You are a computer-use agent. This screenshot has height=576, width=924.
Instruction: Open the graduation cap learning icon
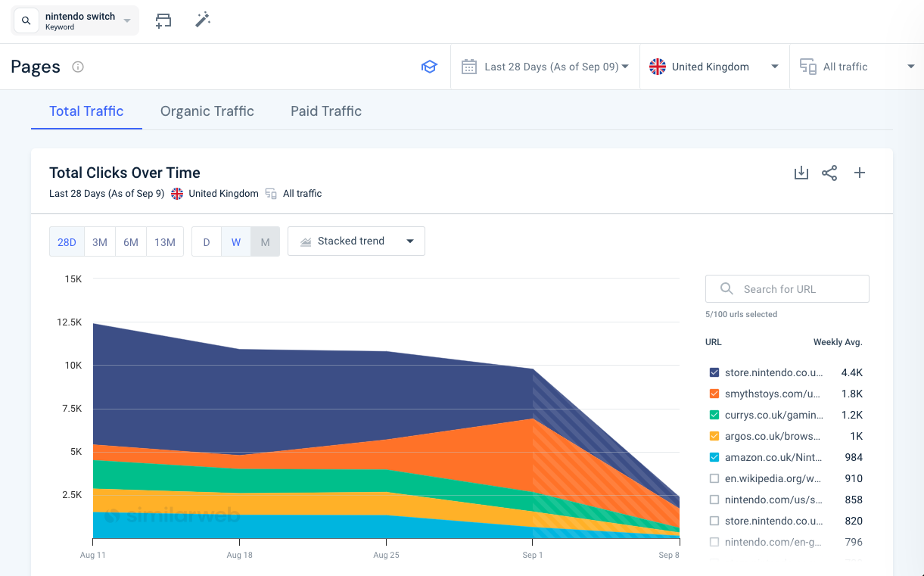(x=429, y=67)
